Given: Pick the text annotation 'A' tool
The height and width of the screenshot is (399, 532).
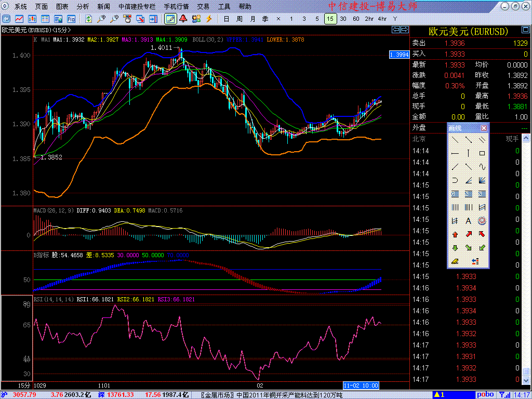Looking at the screenshot, I should 468,221.
